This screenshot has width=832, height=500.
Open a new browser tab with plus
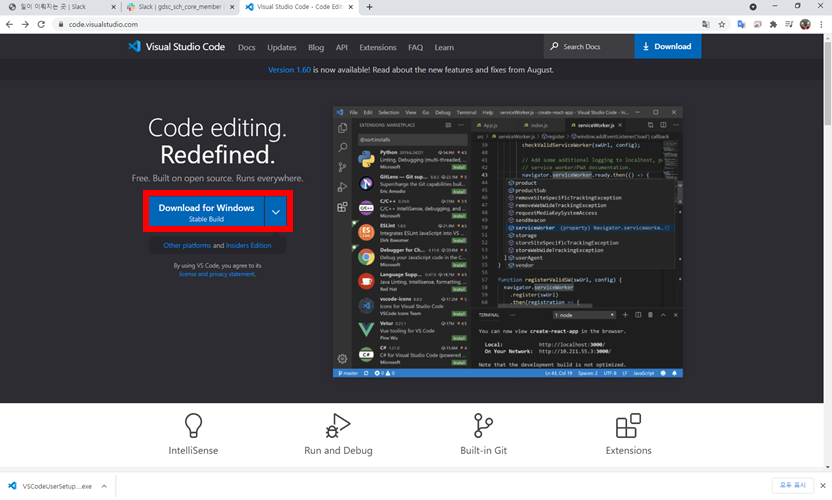coord(369,7)
